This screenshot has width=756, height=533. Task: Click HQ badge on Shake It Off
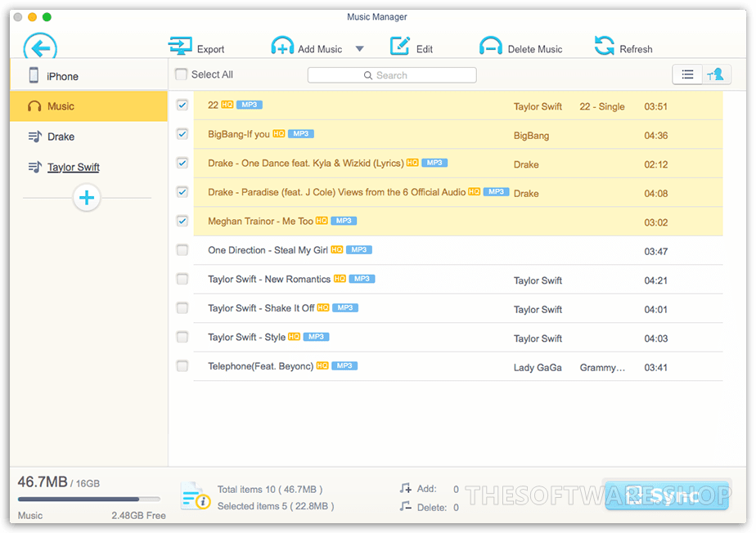pos(323,307)
